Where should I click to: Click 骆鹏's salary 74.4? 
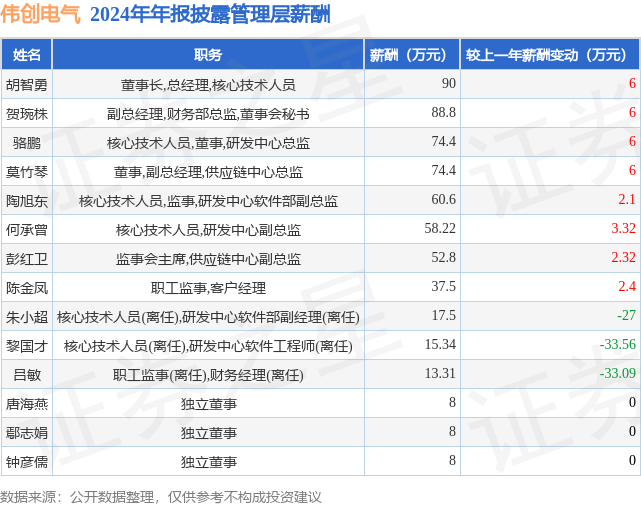(x=444, y=141)
